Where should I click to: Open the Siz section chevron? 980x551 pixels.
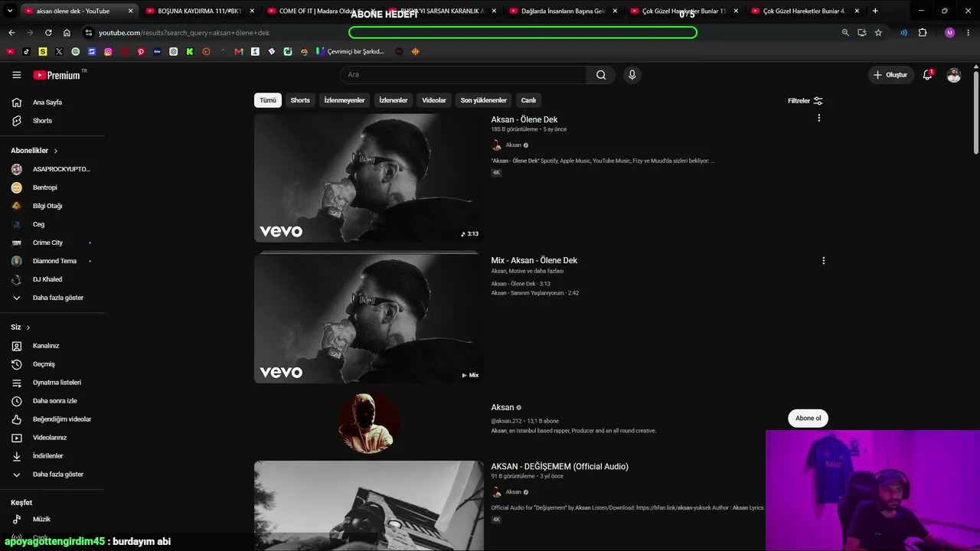tap(28, 328)
